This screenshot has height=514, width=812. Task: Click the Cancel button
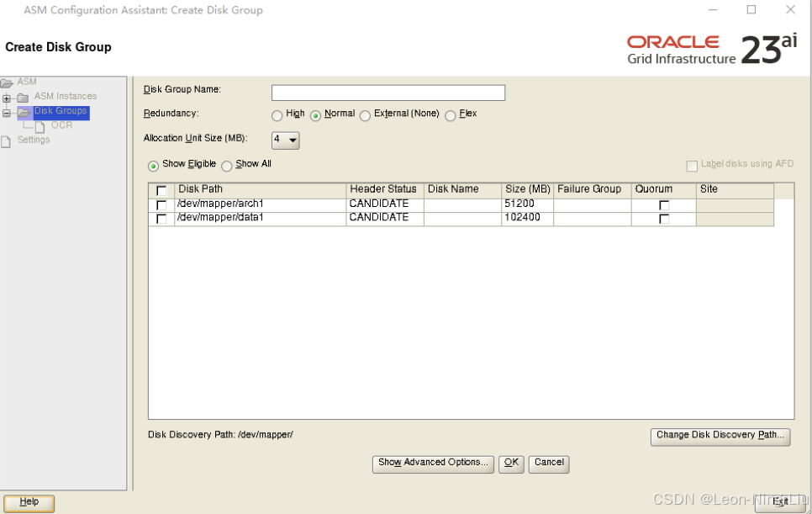click(549, 464)
